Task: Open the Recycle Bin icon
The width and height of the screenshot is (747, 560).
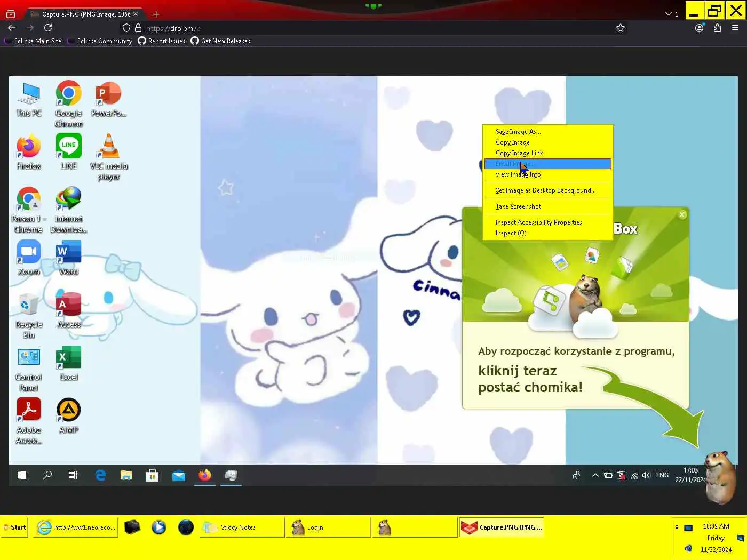Action: pyautogui.click(x=29, y=316)
